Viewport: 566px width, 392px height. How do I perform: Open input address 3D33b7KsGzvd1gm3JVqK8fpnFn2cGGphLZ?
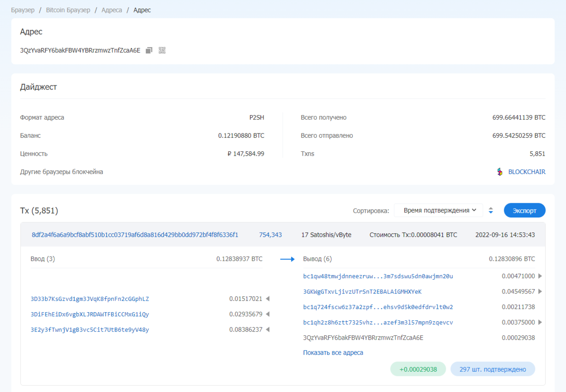click(x=90, y=299)
